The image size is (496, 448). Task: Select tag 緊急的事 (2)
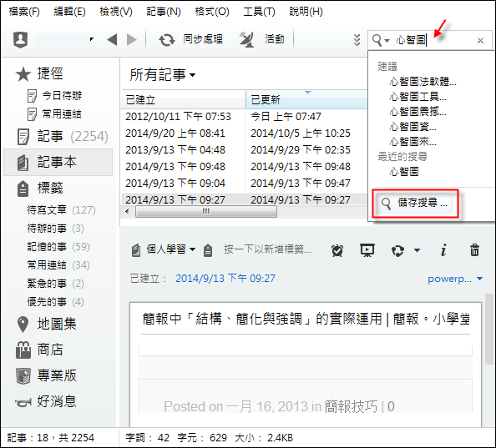(55, 284)
